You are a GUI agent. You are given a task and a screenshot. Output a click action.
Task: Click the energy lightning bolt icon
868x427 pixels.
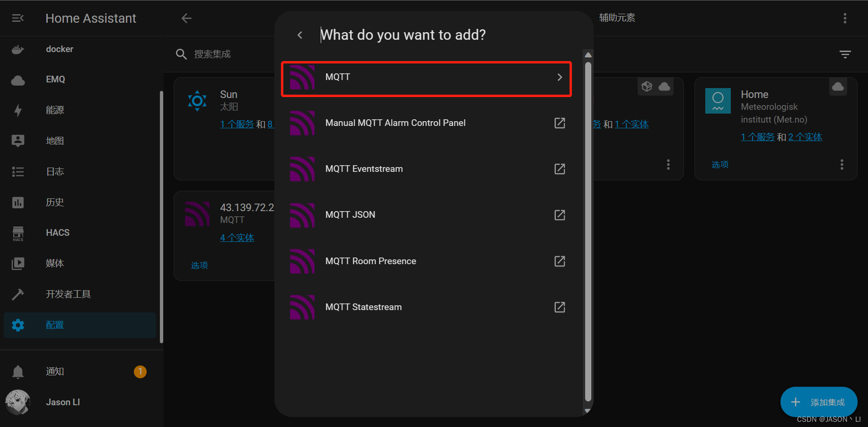coord(18,110)
